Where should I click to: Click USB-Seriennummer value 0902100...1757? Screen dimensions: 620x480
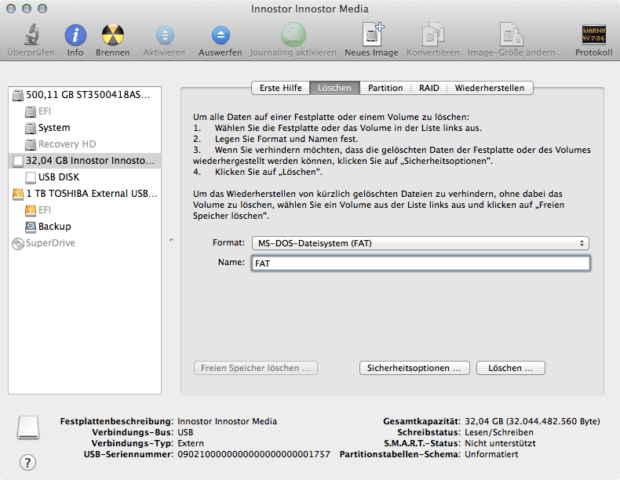(253, 454)
